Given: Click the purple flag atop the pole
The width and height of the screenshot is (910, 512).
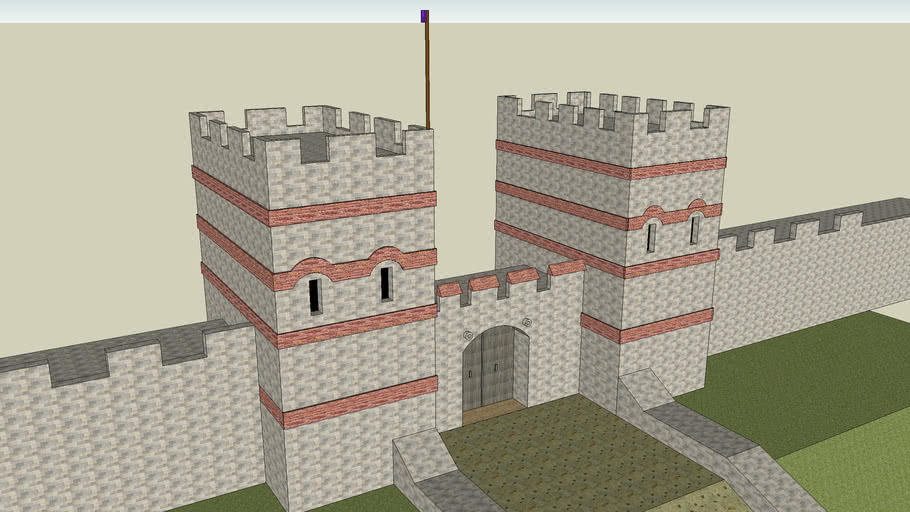Looking at the screenshot, I should coord(425,16).
